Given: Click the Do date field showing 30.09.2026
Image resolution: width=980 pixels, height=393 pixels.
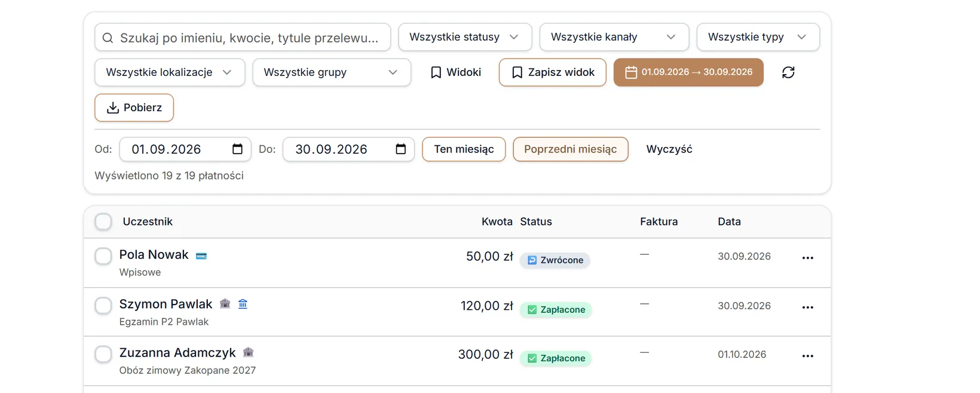Looking at the screenshot, I should [x=348, y=149].
